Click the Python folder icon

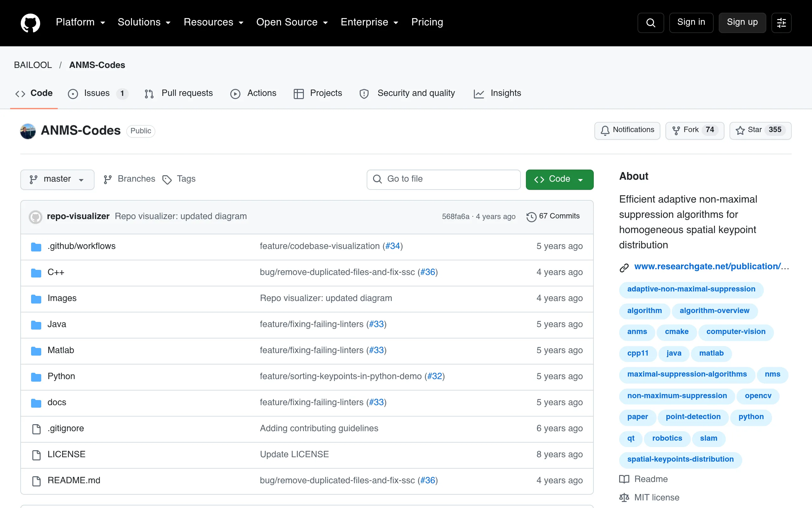tap(36, 377)
